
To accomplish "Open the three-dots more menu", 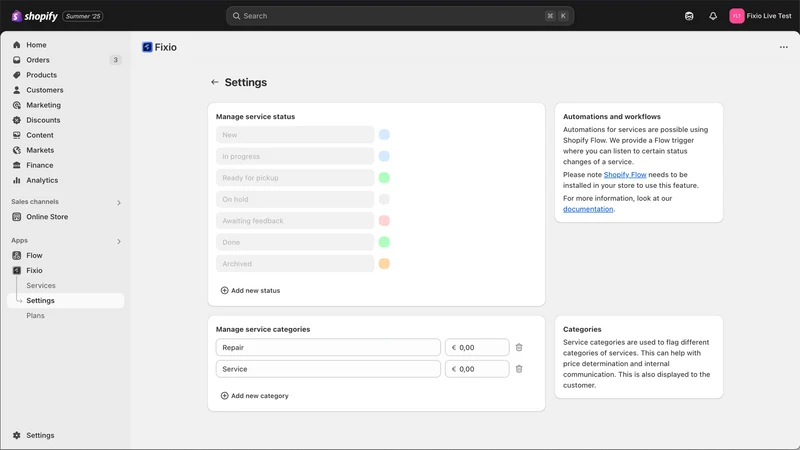I will pos(784,47).
